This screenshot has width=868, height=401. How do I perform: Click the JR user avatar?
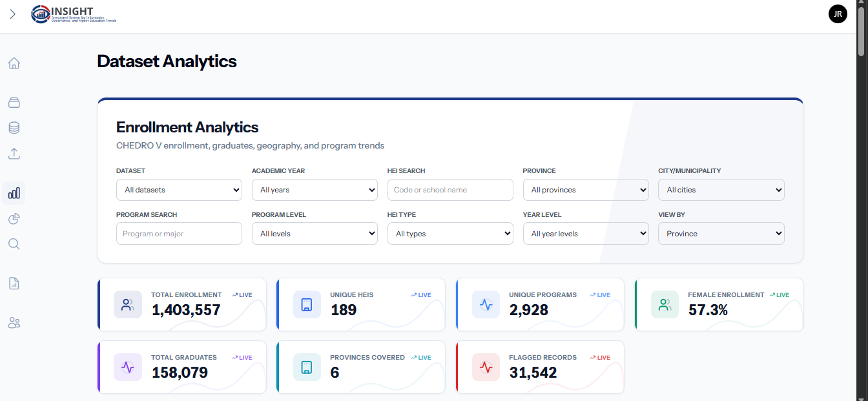838,14
